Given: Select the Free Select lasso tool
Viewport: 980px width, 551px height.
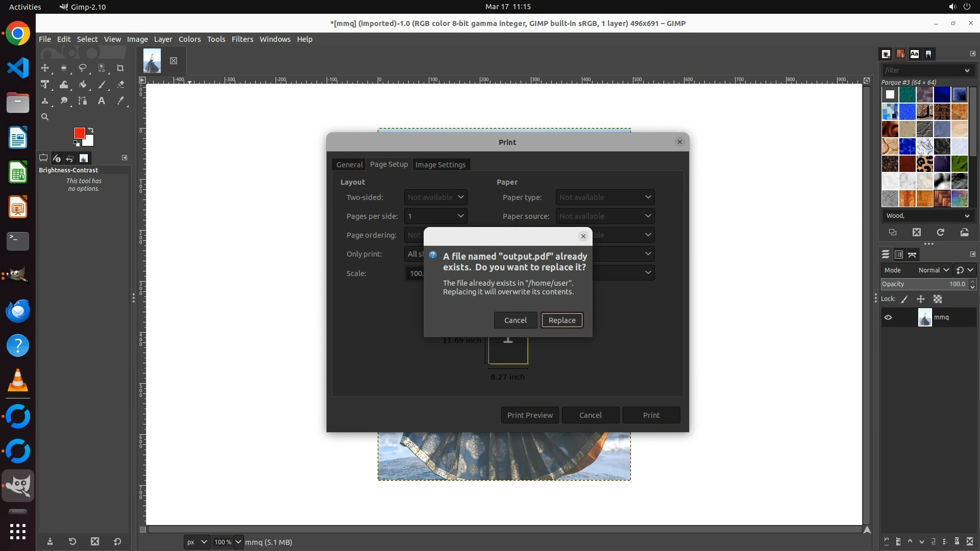Looking at the screenshot, I should pos(82,68).
